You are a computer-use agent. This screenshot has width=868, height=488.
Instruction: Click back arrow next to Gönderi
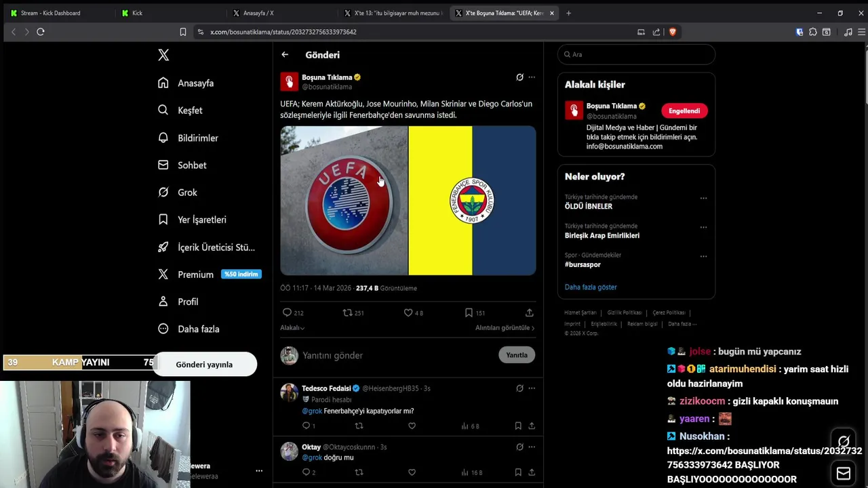tap(285, 55)
